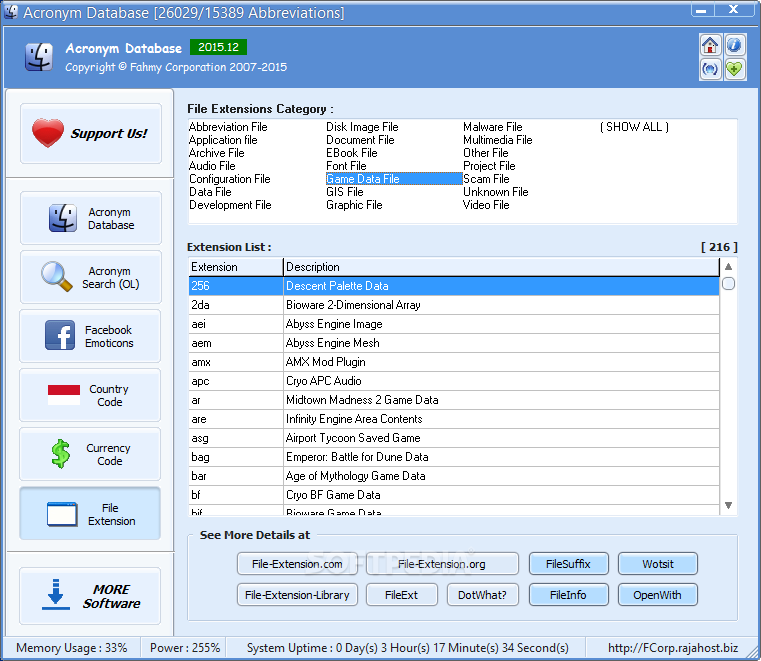Click MORE Software download button
Screen dimensions: 761x661
point(90,596)
